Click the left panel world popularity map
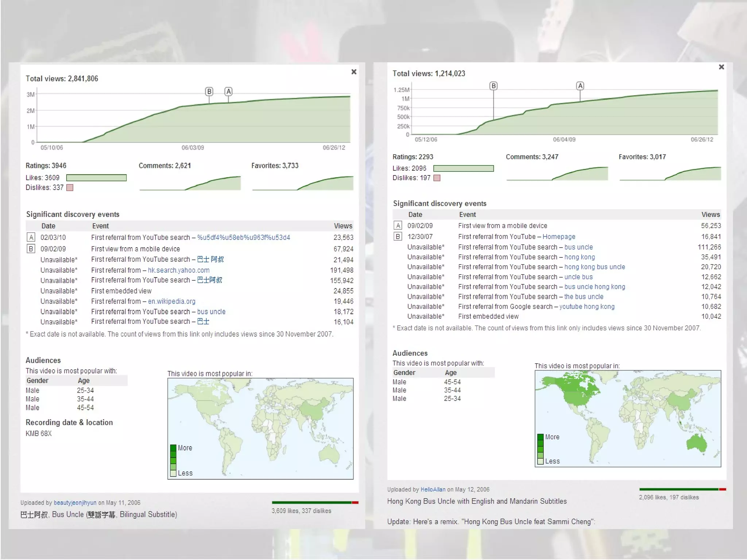 click(260, 428)
